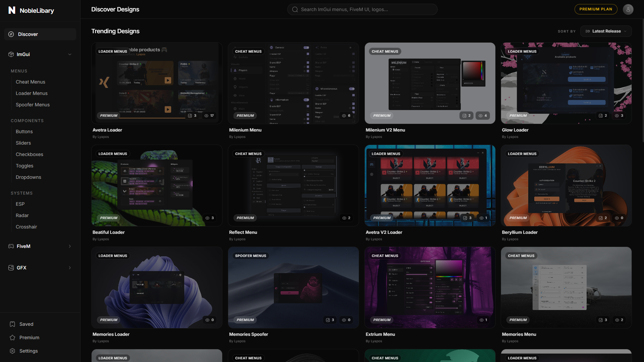The image size is (644, 362).
Task: Open Saved via the bookmark icon
Action: click(x=12, y=324)
